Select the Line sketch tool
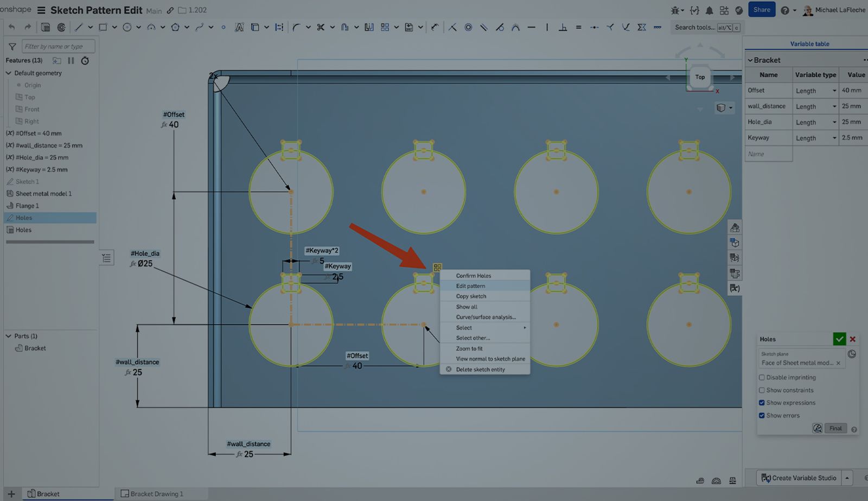The image size is (868, 501). tap(79, 27)
